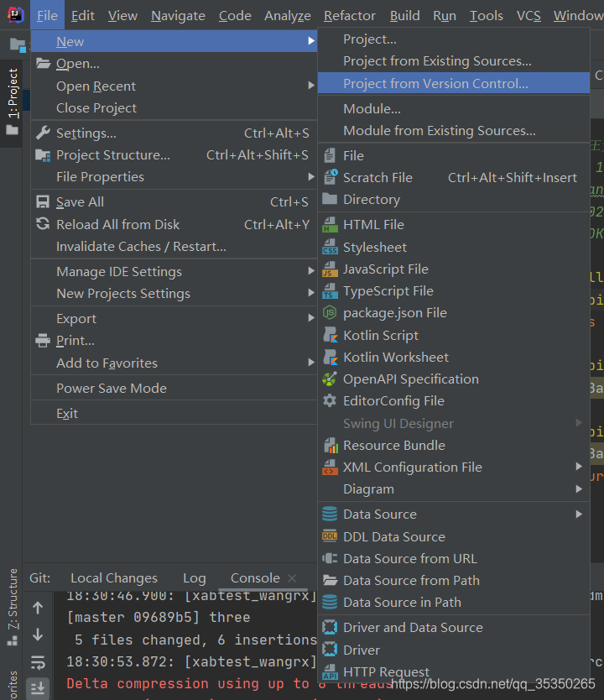Image resolution: width=604 pixels, height=700 pixels.
Task: Choose Project from Existing Sources
Action: click(x=454, y=61)
